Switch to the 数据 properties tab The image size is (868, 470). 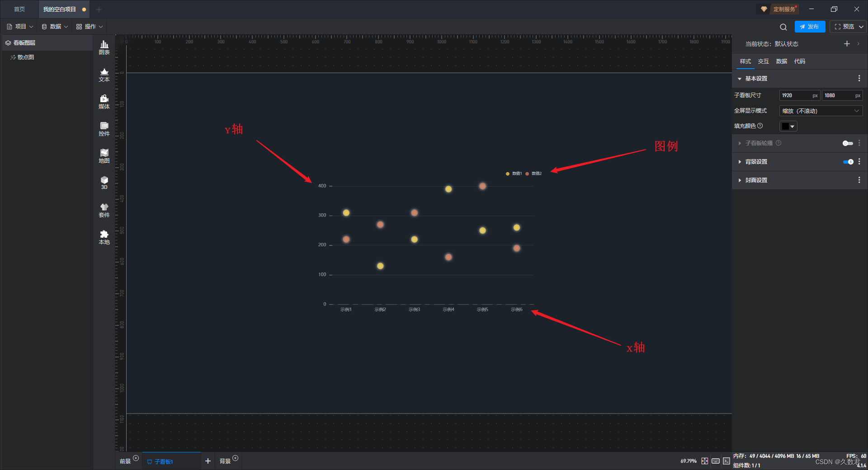coord(781,61)
